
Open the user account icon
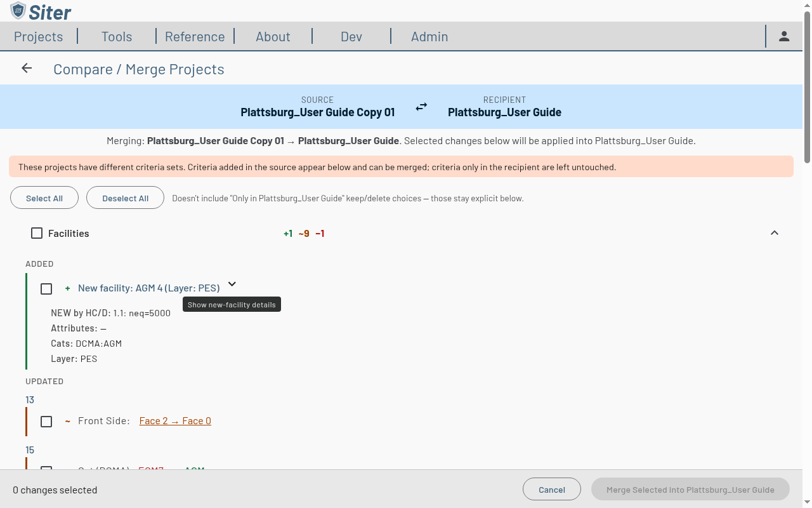point(784,36)
